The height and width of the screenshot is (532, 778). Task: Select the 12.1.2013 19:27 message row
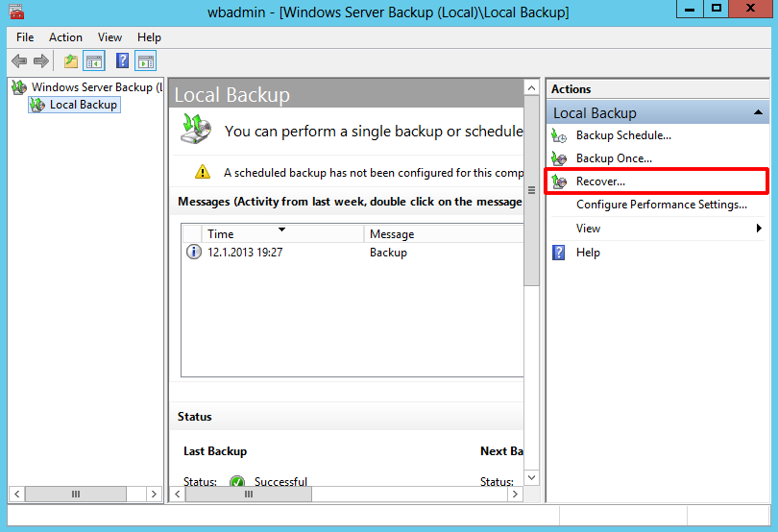[x=353, y=253]
